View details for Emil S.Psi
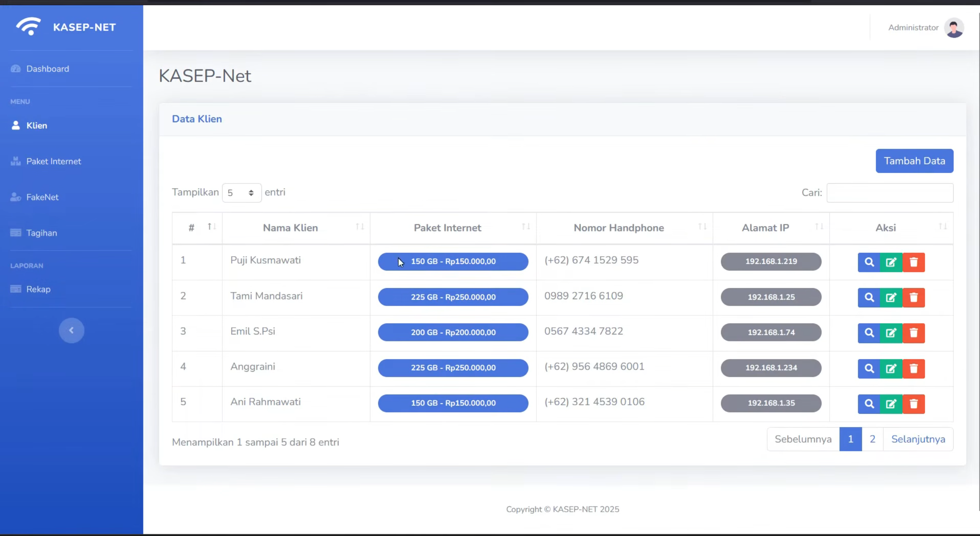Viewport: 980px width, 536px height. tap(869, 333)
